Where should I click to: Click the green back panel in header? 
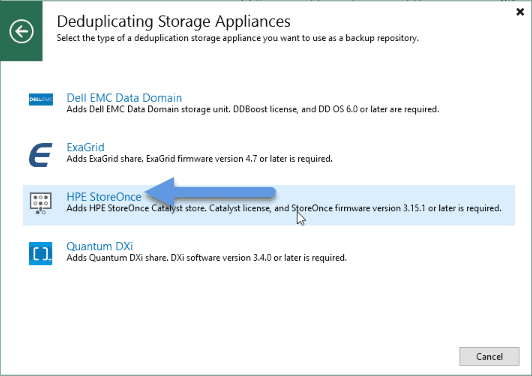[x=21, y=31]
